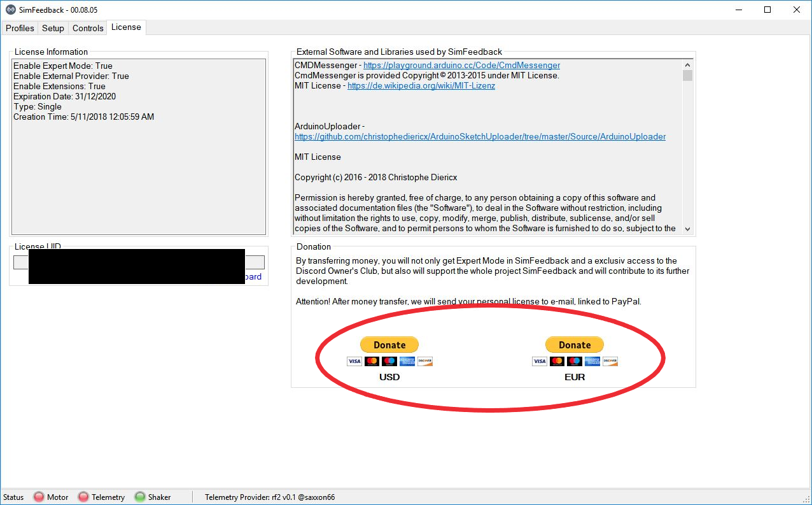This screenshot has height=505, width=812.
Task: Click the 'Creation Time: 5/11/2018 12:05:59 AM' line
Action: [x=83, y=117]
